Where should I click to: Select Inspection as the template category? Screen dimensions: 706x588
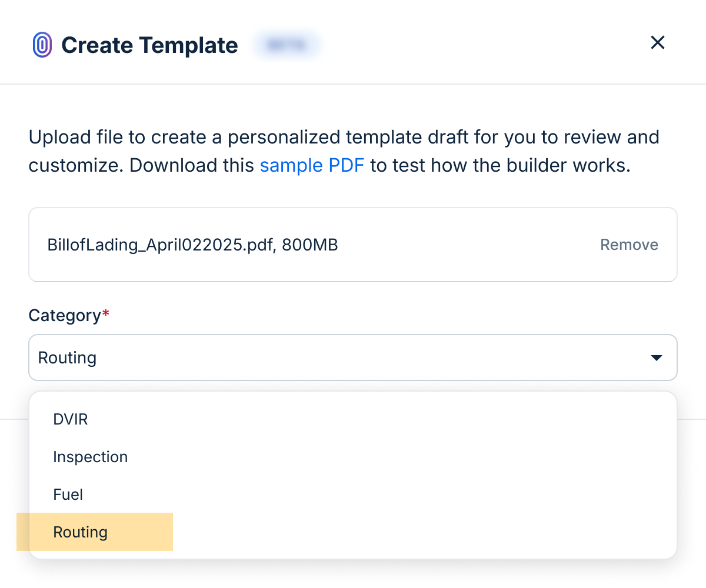pos(90,457)
